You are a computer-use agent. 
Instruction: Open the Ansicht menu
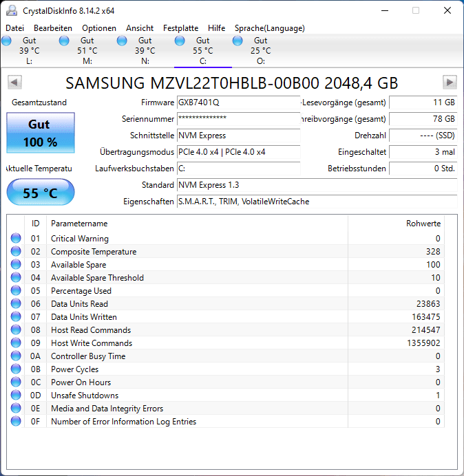pos(140,28)
